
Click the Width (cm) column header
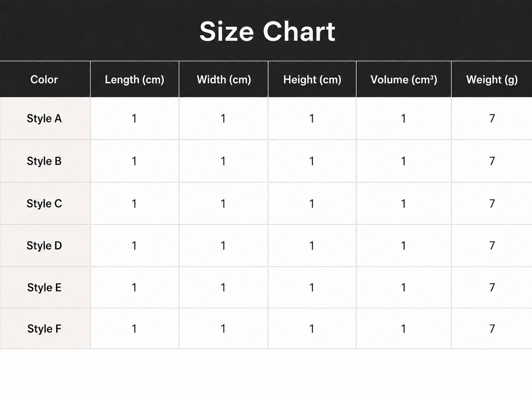click(224, 80)
